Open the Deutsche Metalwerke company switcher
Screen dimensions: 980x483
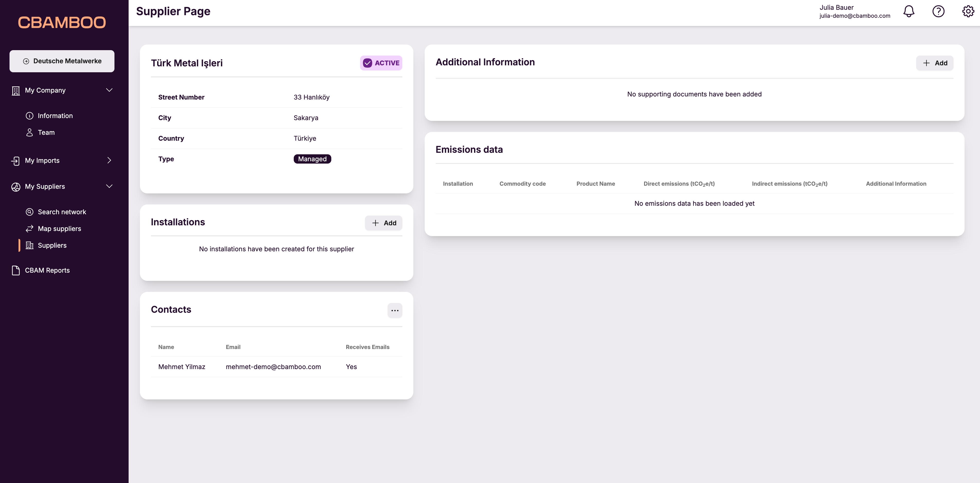point(62,61)
